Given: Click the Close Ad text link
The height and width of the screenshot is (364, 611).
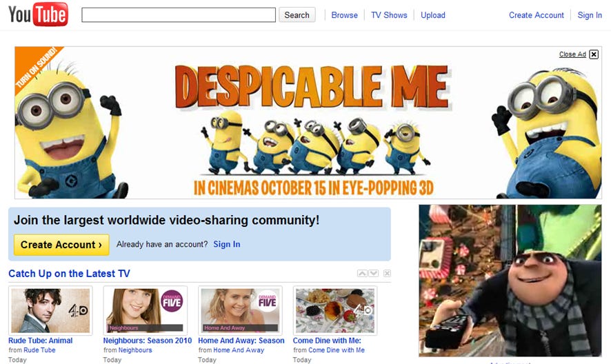Looking at the screenshot, I should coord(572,54).
